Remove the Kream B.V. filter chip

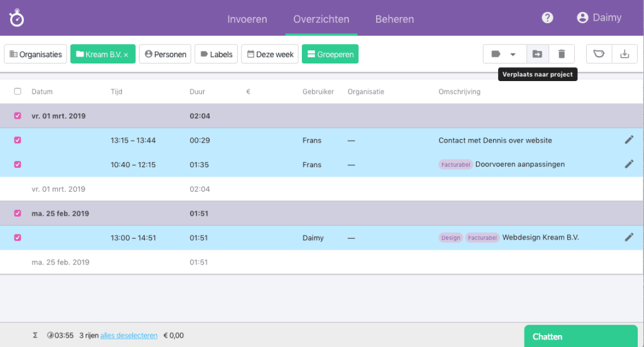126,55
